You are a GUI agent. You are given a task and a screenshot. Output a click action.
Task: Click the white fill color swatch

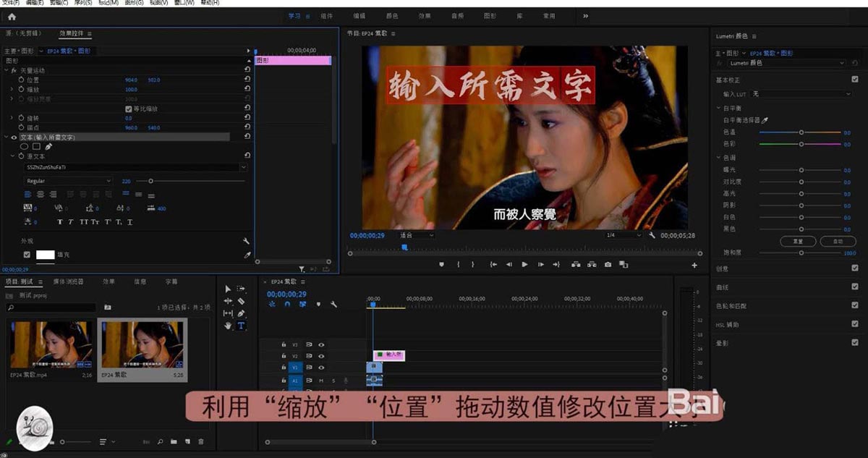pyautogui.click(x=46, y=255)
